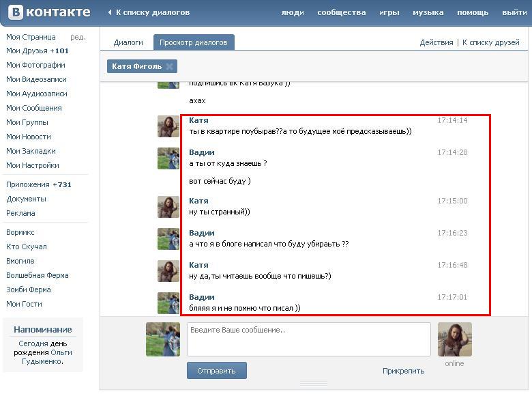
Task: Open Мои Фотографии
Action: click(35, 66)
